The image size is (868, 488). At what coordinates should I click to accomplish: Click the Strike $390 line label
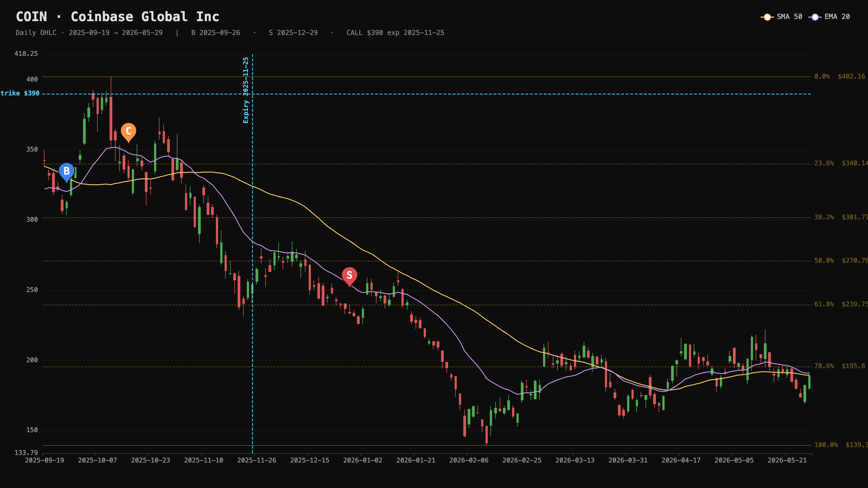click(20, 93)
